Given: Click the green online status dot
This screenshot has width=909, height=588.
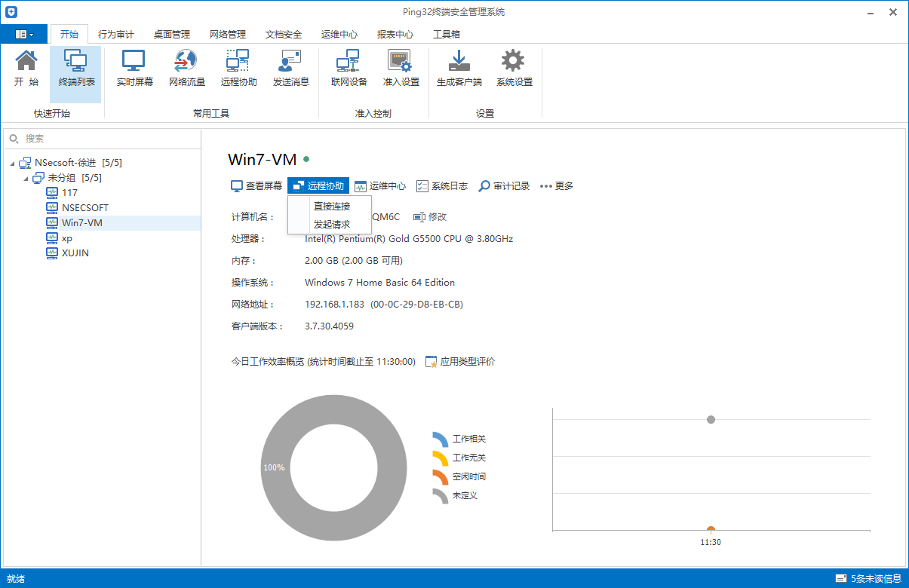Looking at the screenshot, I should tap(306, 159).
